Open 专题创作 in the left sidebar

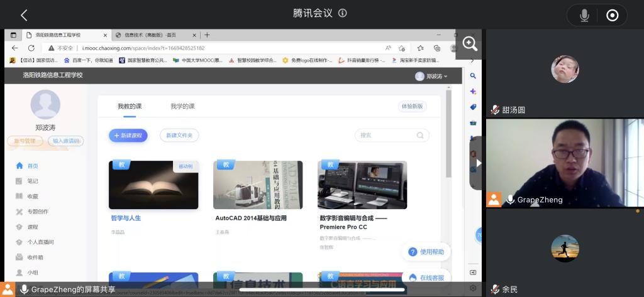point(37,212)
